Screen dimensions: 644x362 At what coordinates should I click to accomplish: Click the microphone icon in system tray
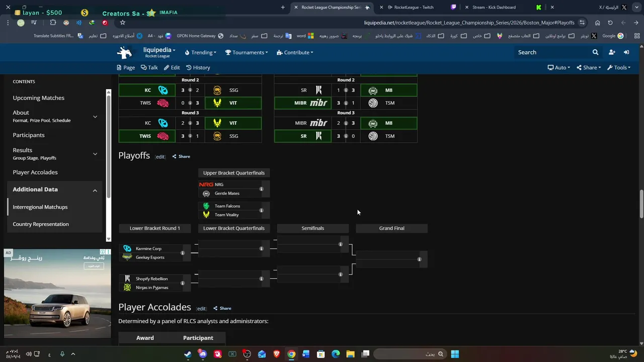tap(62, 354)
